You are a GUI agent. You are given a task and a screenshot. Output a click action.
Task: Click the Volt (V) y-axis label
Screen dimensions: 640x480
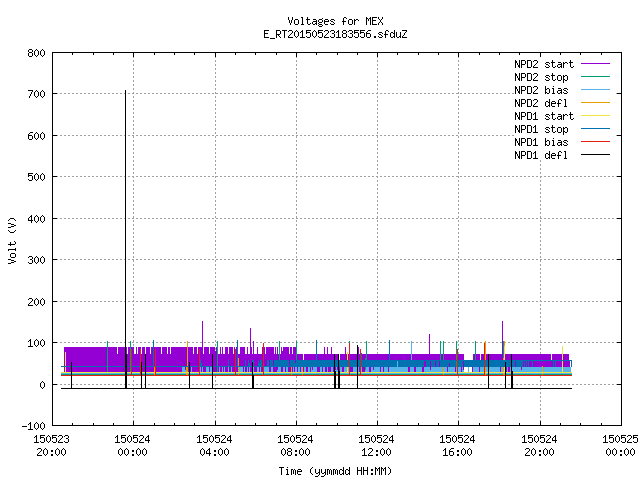[x=12, y=240]
